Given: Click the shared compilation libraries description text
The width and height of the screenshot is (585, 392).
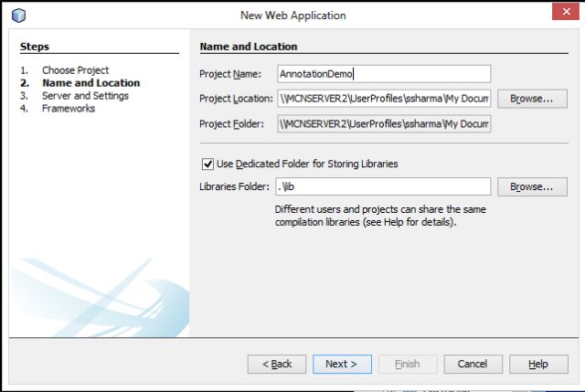Looking at the screenshot, I should pos(379,216).
